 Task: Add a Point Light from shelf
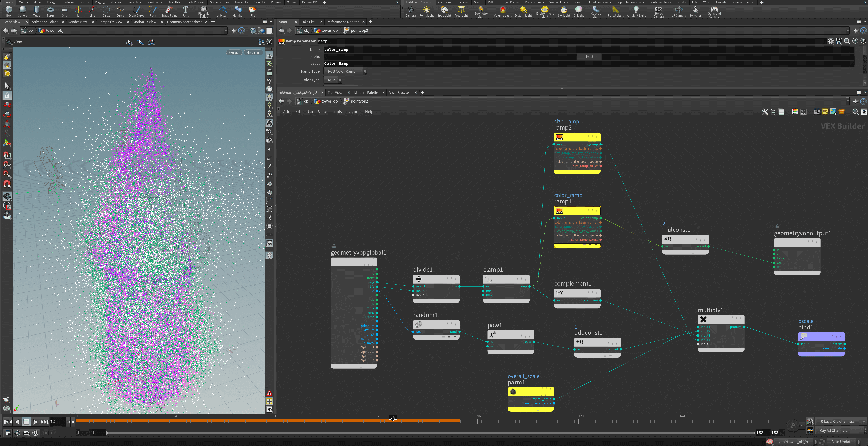(426, 10)
